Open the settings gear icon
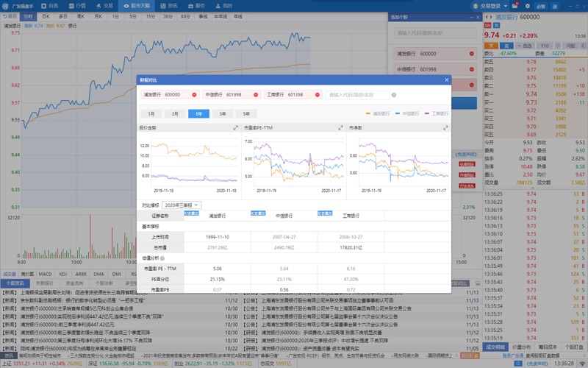The width and height of the screenshot is (588, 368). 527,5
